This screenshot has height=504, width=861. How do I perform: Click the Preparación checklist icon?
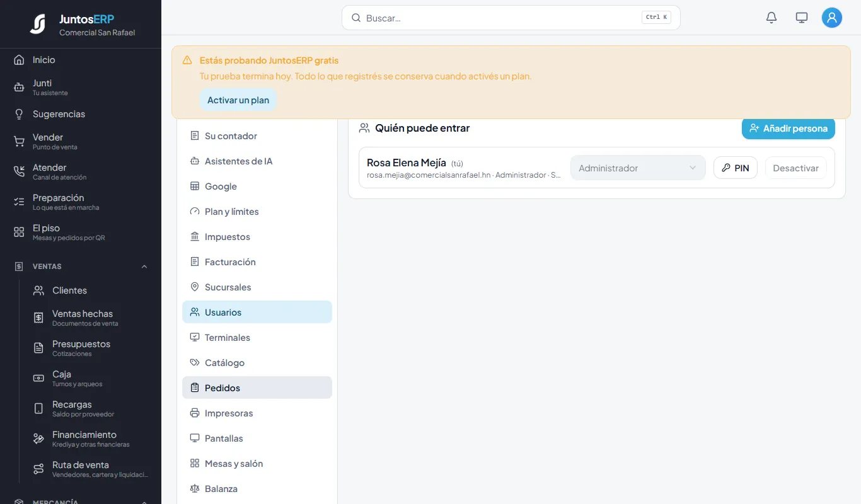(x=19, y=202)
